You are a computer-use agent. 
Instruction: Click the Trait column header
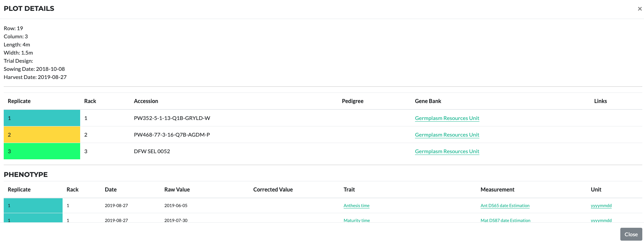tap(349, 189)
